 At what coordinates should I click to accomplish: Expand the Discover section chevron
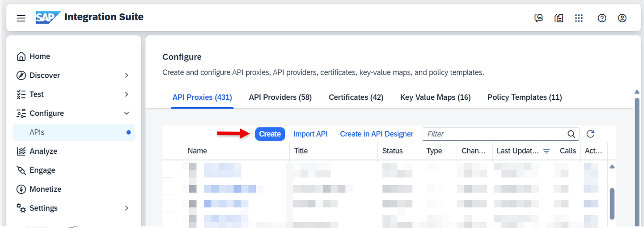[x=127, y=75]
